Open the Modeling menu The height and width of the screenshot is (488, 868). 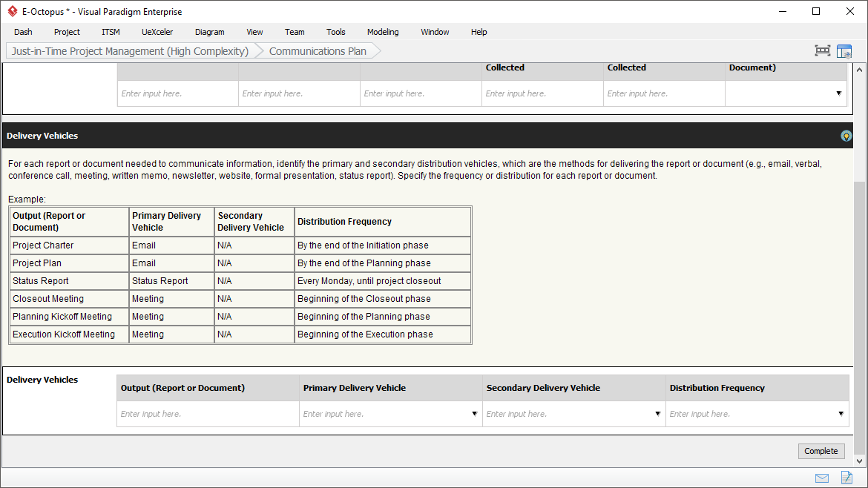[383, 32]
